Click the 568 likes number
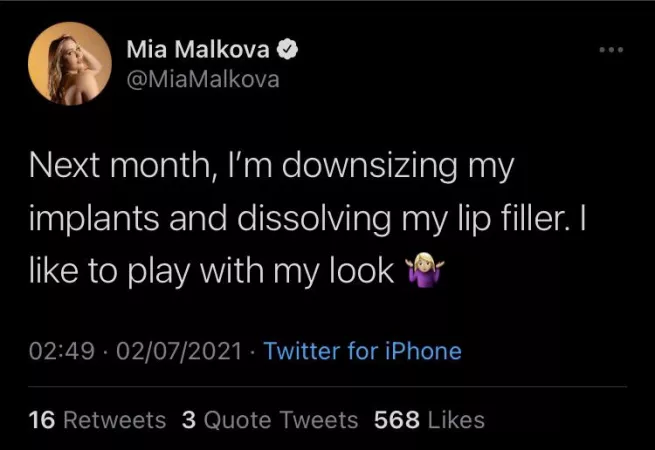This screenshot has width=655, height=450. click(396, 420)
